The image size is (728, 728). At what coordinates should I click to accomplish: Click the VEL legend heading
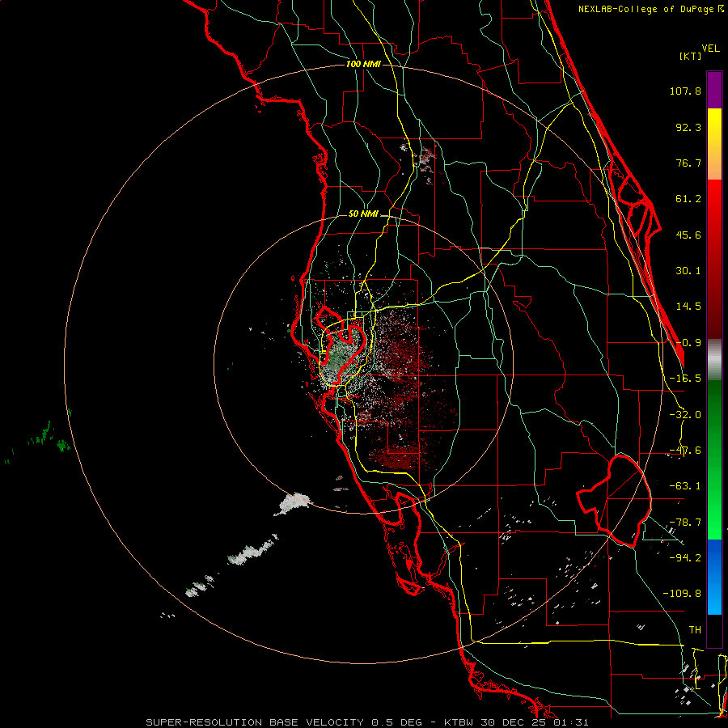710,49
